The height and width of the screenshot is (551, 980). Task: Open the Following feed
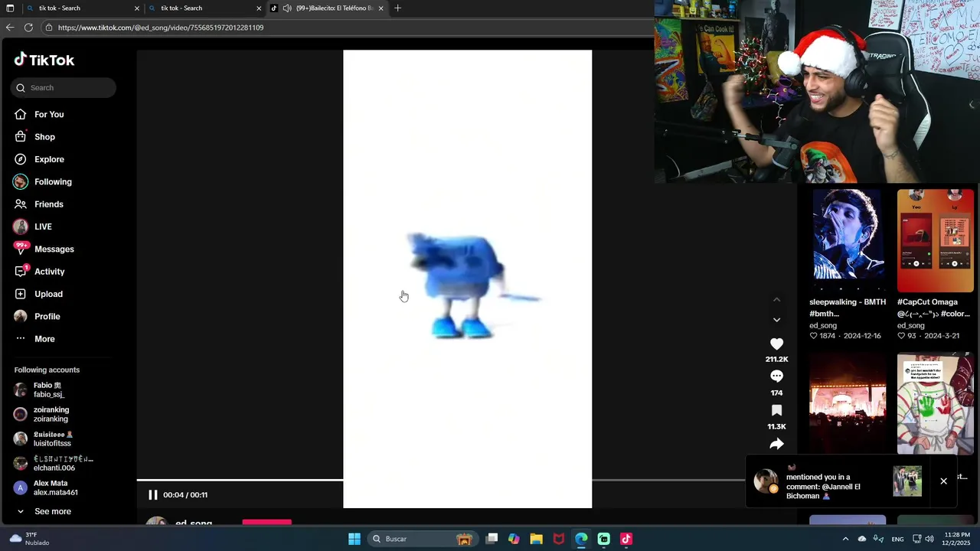tap(53, 182)
